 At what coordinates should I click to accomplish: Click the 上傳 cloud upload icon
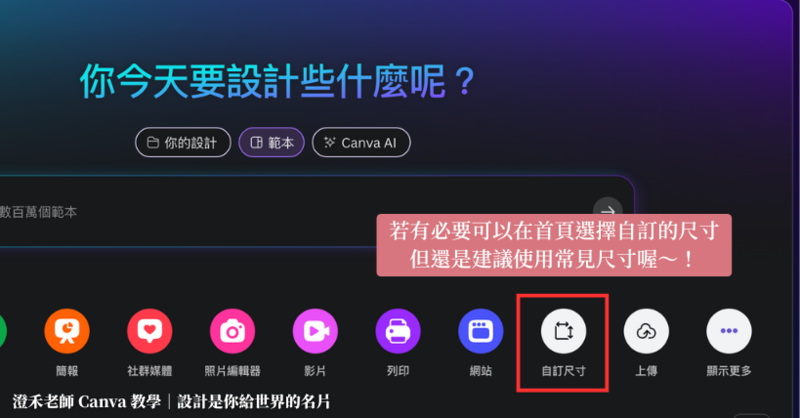coord(646,331)
